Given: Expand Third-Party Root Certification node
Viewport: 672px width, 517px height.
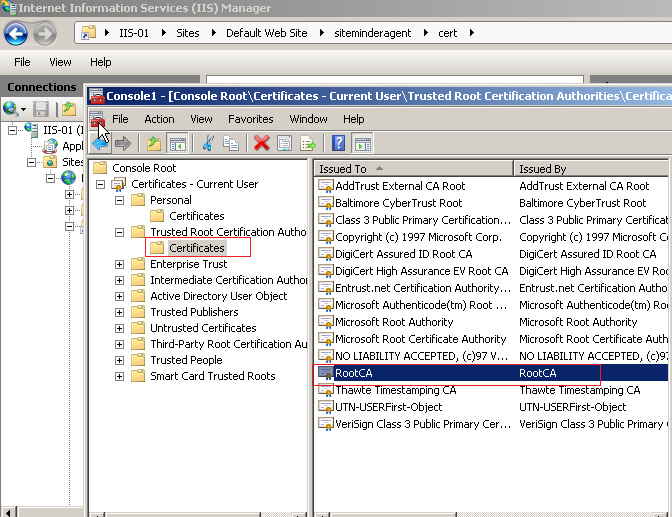Looking at the screenshot, I should [120, 344].
